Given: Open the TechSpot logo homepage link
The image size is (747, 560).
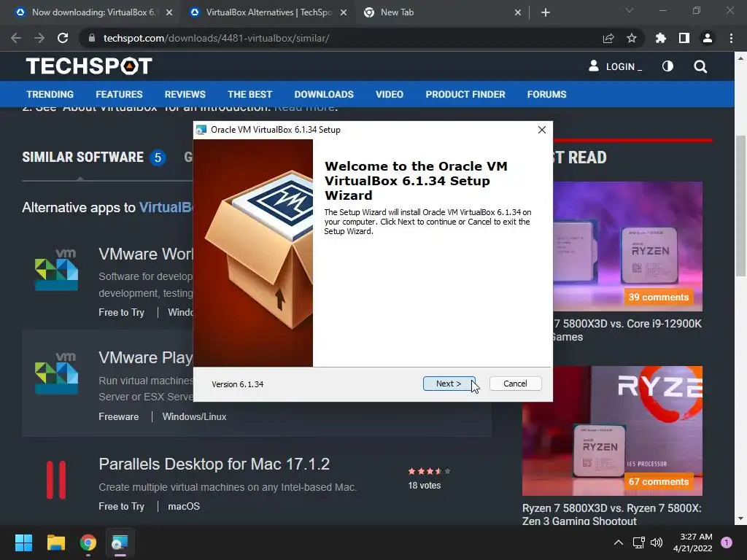Looking at the screenshot, I should click(x=89, y=66).
